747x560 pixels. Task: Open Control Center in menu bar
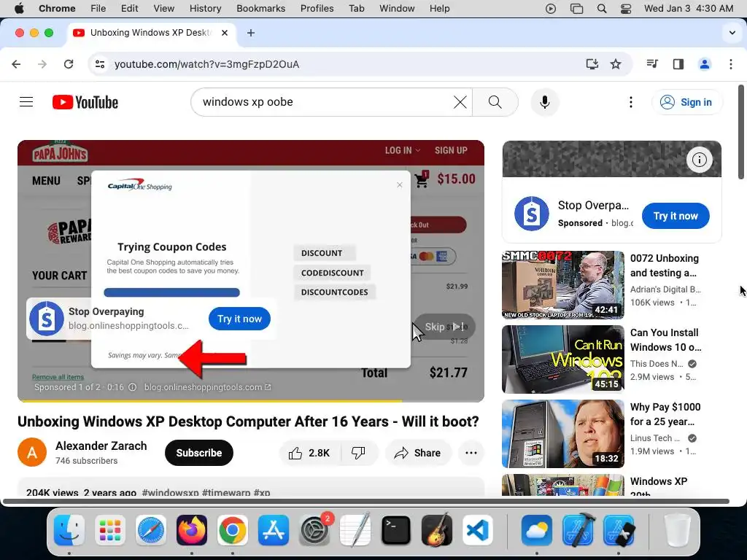click(x=626, y=8)
